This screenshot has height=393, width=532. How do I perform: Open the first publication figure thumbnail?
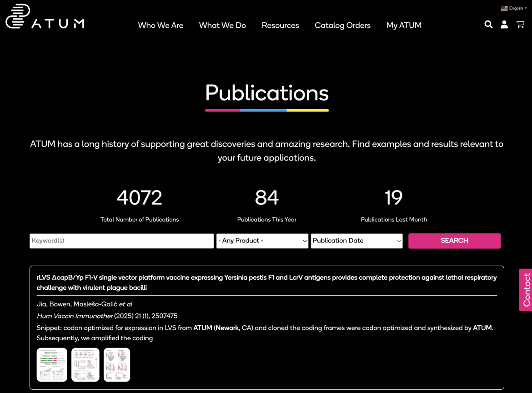coord(52,365)
